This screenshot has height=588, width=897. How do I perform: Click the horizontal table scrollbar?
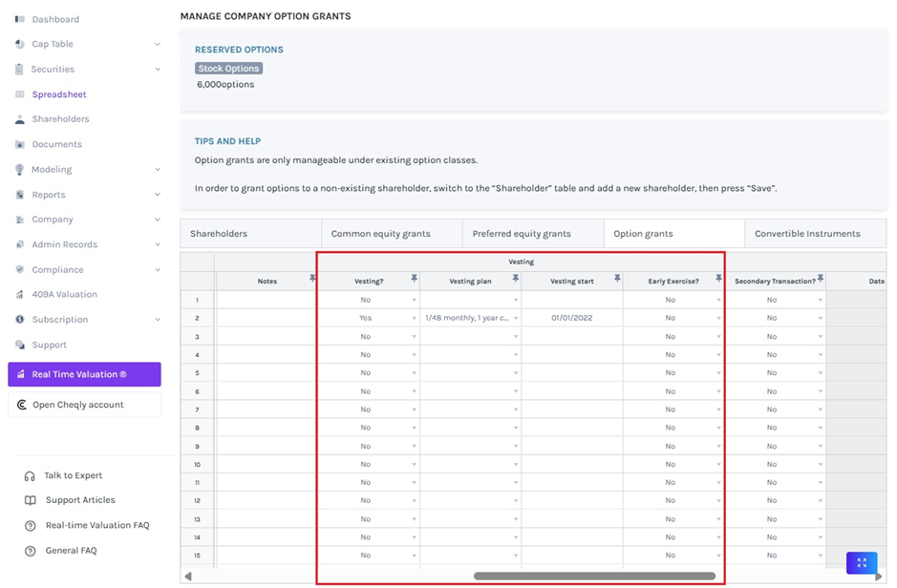click(594, 577)
